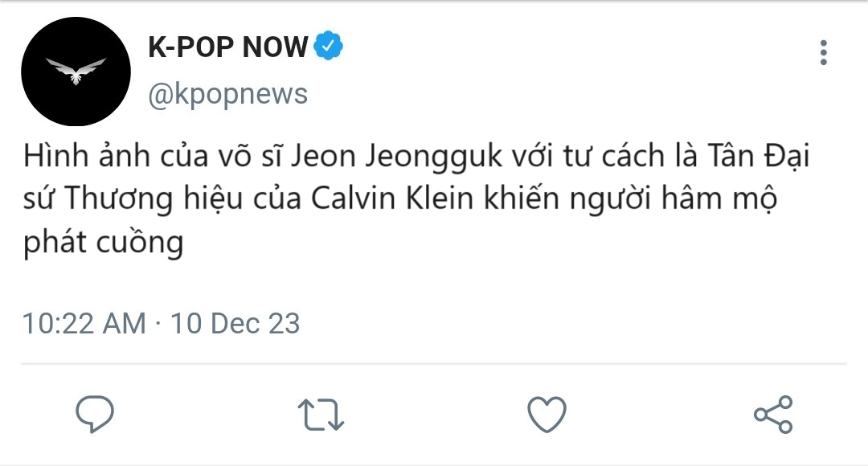
Task: Click the reply speech bubble icon
Action: click(x=95, y=414)
